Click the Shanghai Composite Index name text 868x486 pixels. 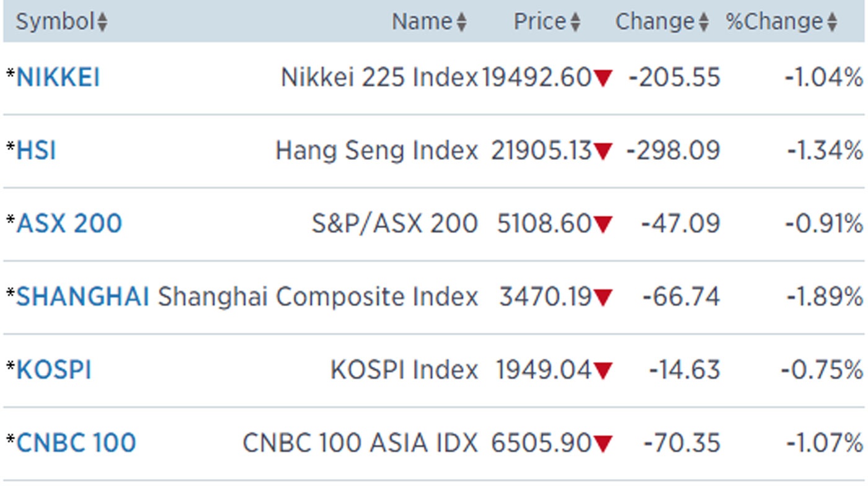click(x=317, y=297)
